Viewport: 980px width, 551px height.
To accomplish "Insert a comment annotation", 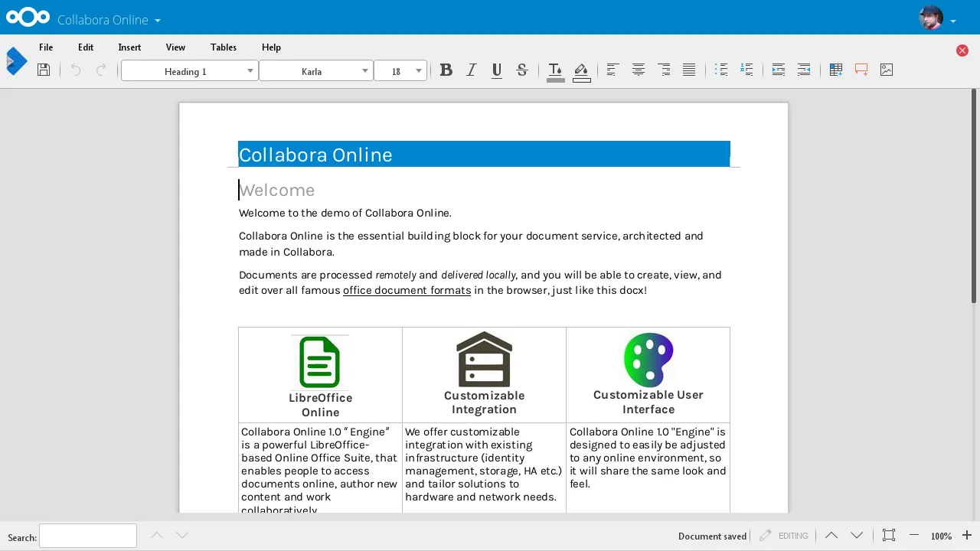I will click(861, 70).
